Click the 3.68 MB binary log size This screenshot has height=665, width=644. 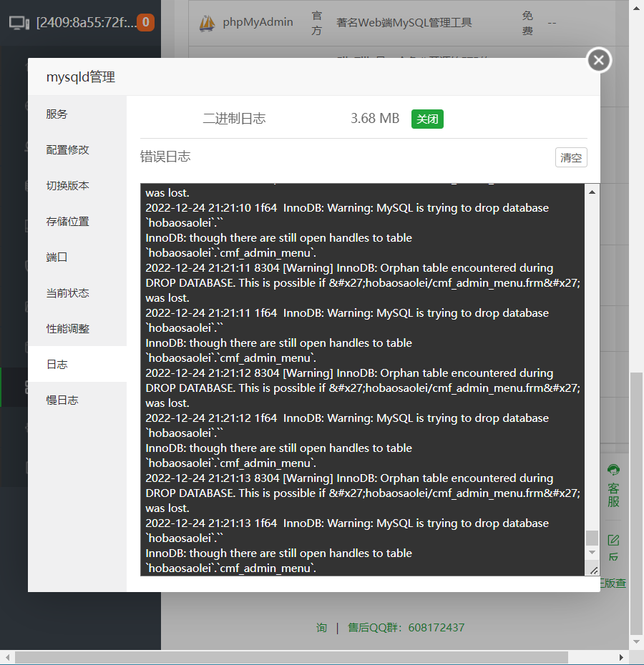coord(375,118)
